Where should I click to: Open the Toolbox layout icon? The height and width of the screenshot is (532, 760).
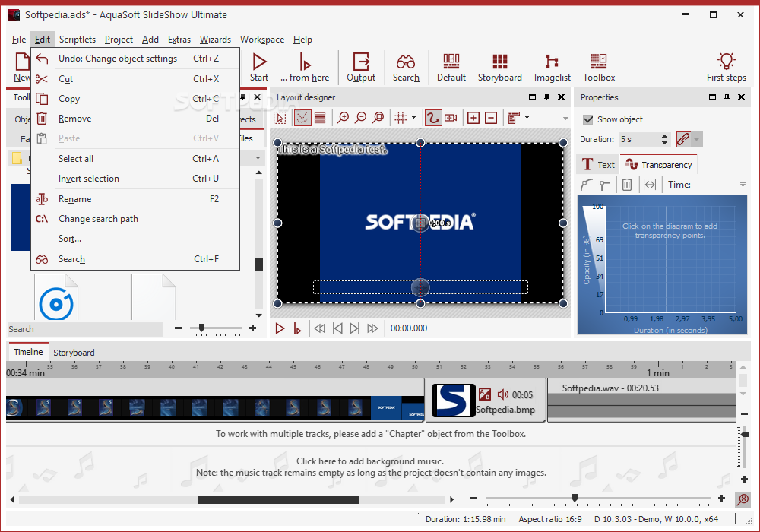click(599, 62)
